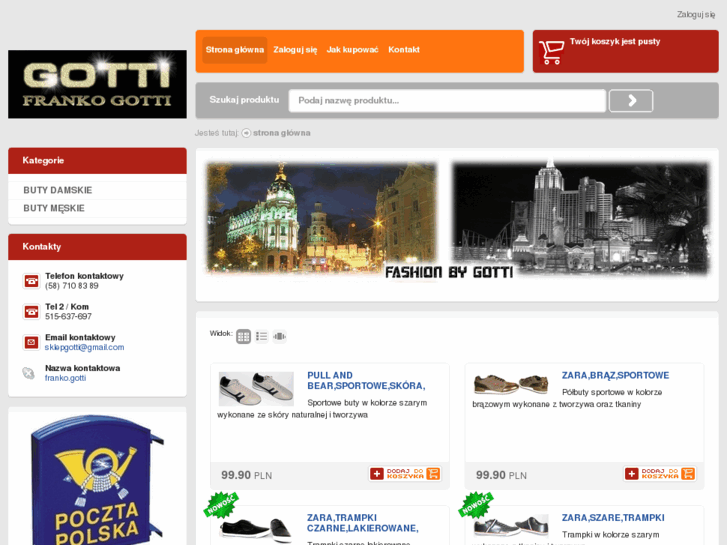
Task: Click the 99.90 PLN price of Pull and Bear
Action: 246,475
